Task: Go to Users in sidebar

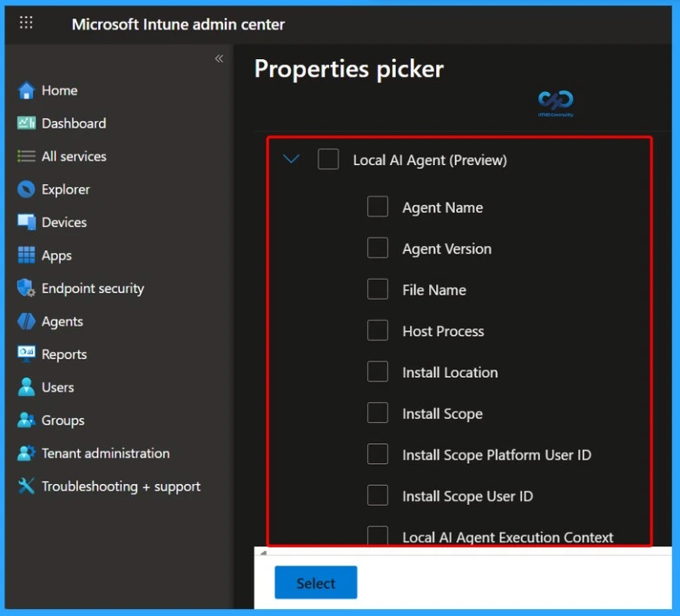Action: tap(57, 387)
